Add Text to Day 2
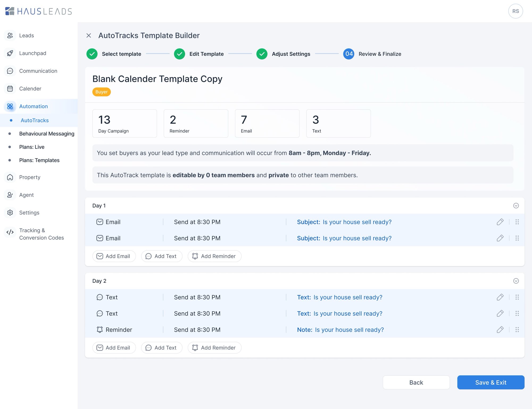The width and height of the screenshot is (532, 409). (x=162, y=348)
